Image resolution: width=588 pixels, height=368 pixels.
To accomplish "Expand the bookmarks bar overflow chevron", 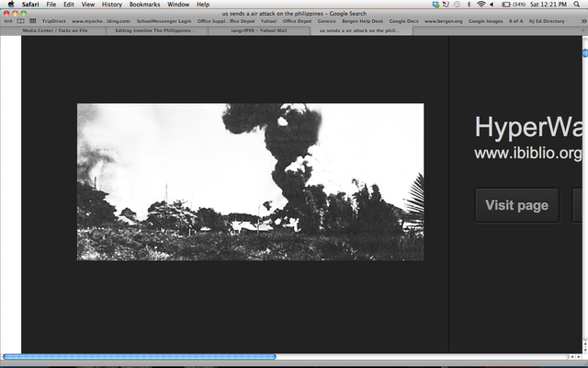I will [x=583, y=21].
